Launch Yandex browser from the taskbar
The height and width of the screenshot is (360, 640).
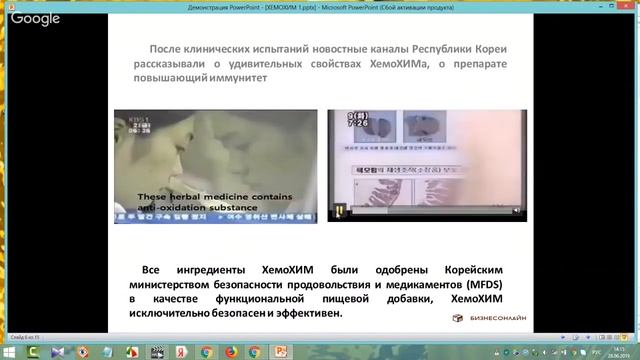[182, 352]
